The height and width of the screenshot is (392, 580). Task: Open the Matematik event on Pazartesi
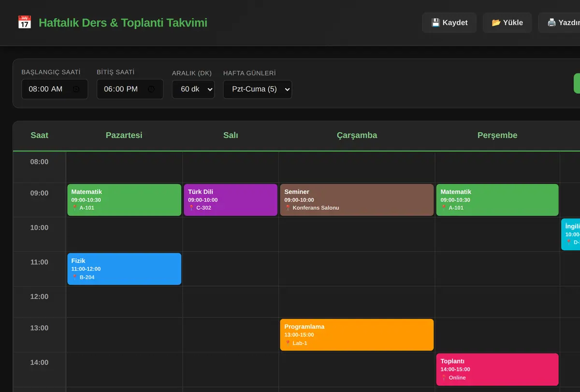tap(124, 200)
